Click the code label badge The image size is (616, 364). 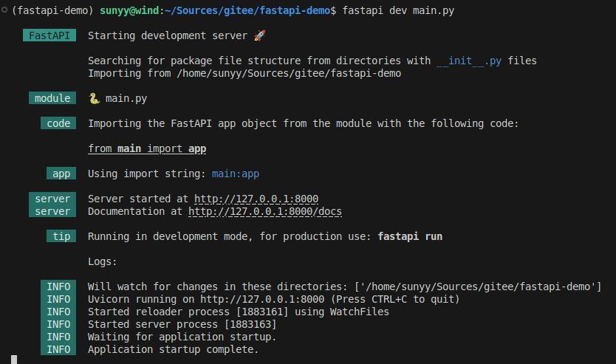tap(58, 123)
